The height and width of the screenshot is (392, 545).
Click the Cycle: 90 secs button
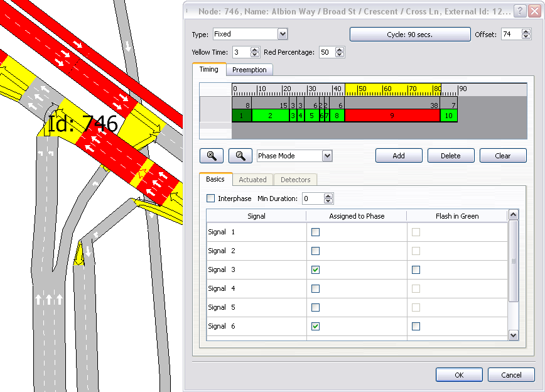pos(409,34)
